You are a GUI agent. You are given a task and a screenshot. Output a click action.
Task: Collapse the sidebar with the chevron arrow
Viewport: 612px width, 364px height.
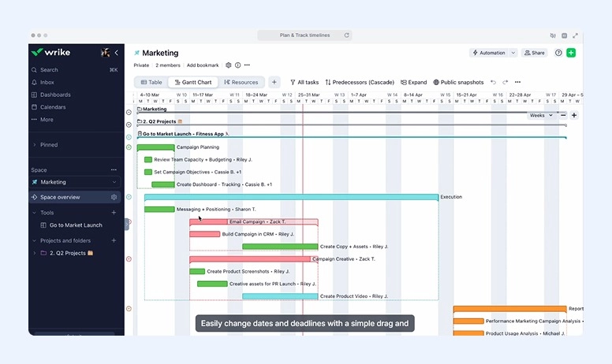(x=116, y=53)
